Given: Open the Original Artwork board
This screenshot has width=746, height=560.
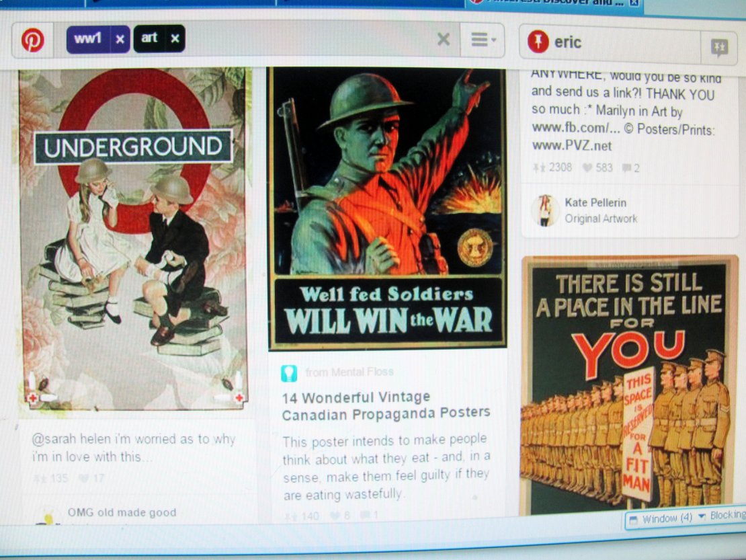Looking at the screenshot, I should click(x=601, y=218).
